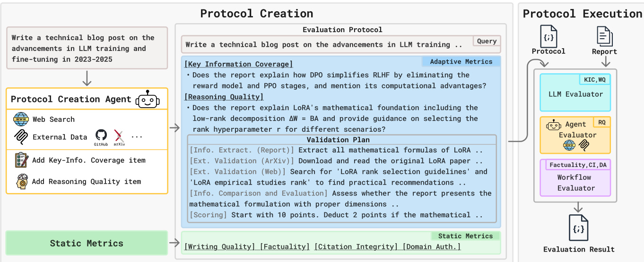Click the Protocol JSON file icon
644x262 pixels.
[548, 36]
